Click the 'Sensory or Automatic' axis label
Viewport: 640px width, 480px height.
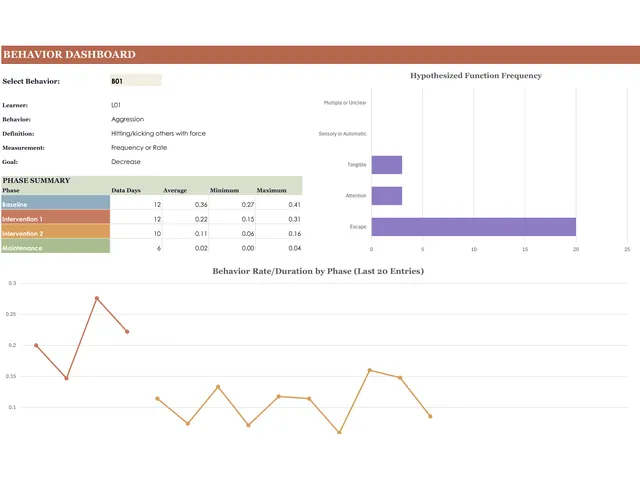[x=342, y=134]
